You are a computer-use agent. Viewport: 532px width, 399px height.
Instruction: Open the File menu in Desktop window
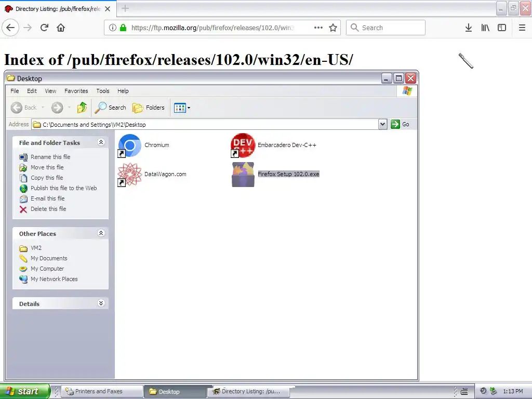tap(15, 91)
